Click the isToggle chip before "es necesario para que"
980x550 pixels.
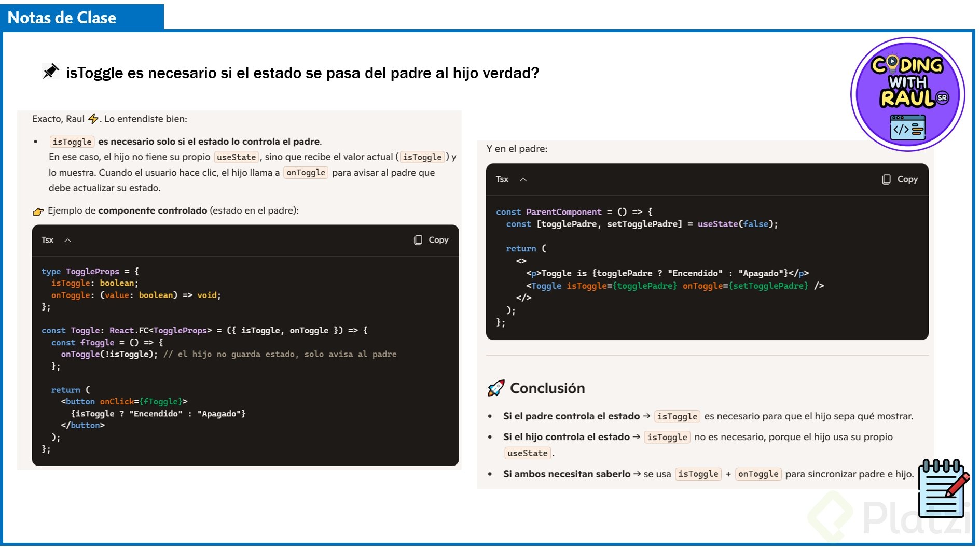coord(678,416)
